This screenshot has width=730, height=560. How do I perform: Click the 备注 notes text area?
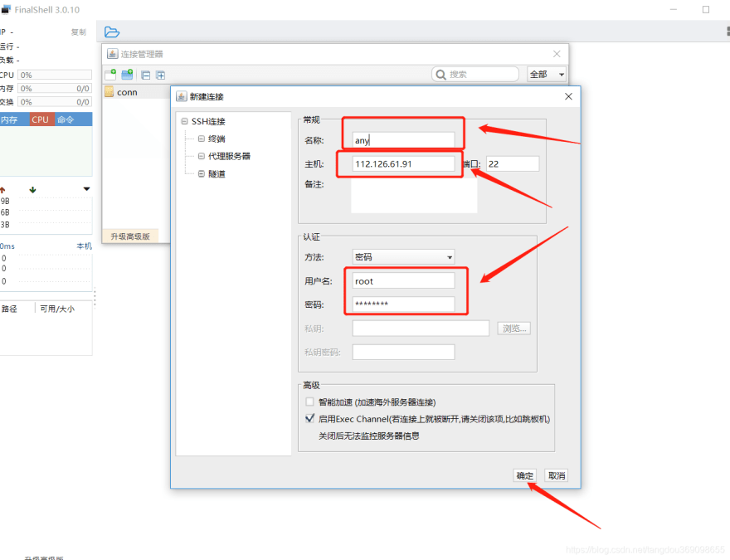[x=414, y=196]
